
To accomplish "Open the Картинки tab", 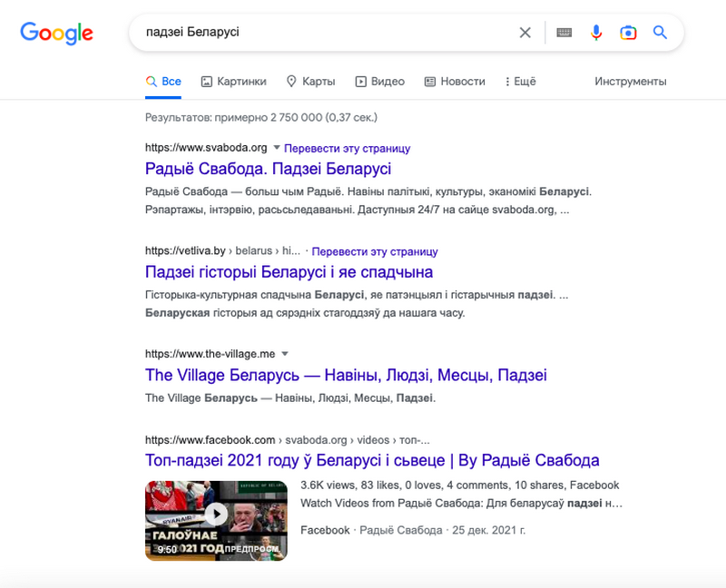I will tap(233, 82).
